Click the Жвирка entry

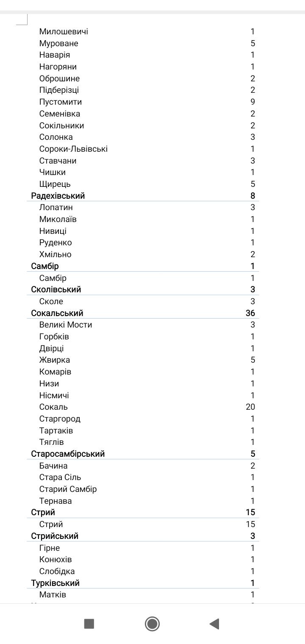click(x=55, y=360)
